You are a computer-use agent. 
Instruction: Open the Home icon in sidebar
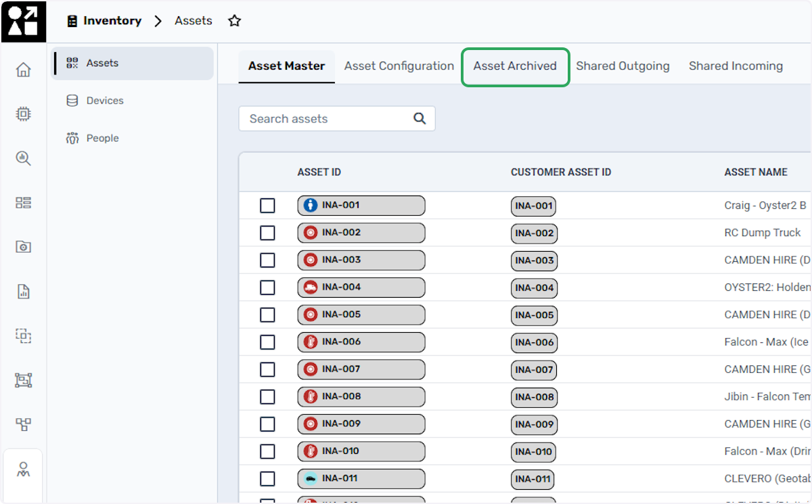click(x=24, y=70)
